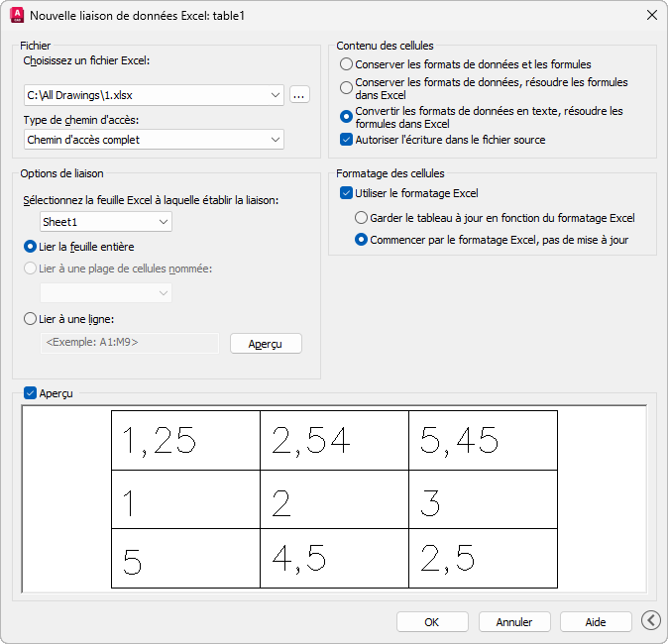Image resolution: width=668 pixels, height=644 pixels.
Task: Click the Aperçu button beside range field
Action: pyautogui.click(x=266, y=343)
